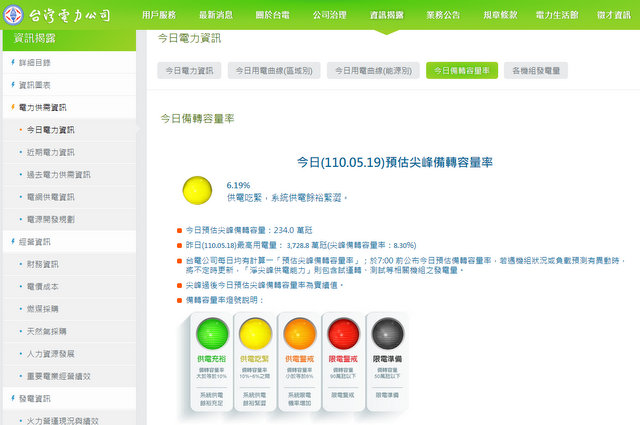This screenshot has width=640, height=425.
Task: Select 今日電力資訊 in the sidebar
Action: 69,130
